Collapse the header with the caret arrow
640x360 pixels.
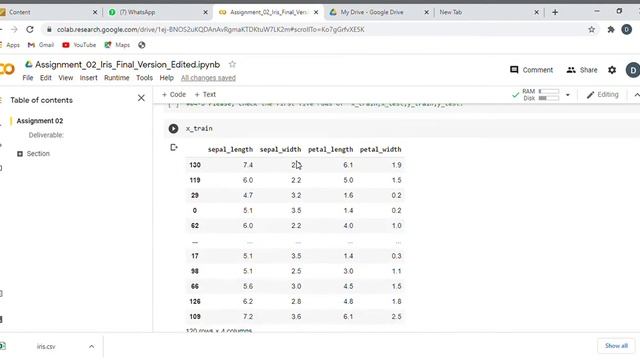tap(636, 95)
